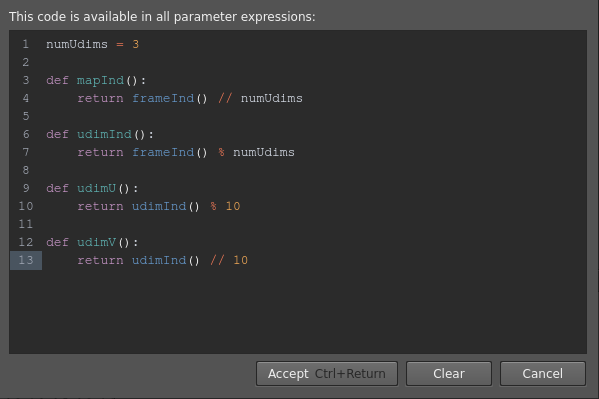This screenshot has width=599, height=399.
Task: Click line number 8 in gutter
Action: pyautogui.click(x=26, y=170)
